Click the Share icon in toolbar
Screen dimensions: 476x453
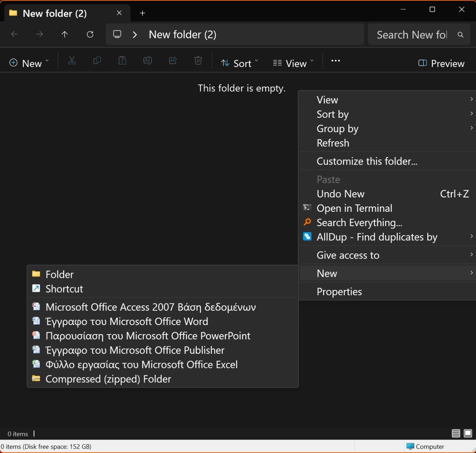[173, 60]
